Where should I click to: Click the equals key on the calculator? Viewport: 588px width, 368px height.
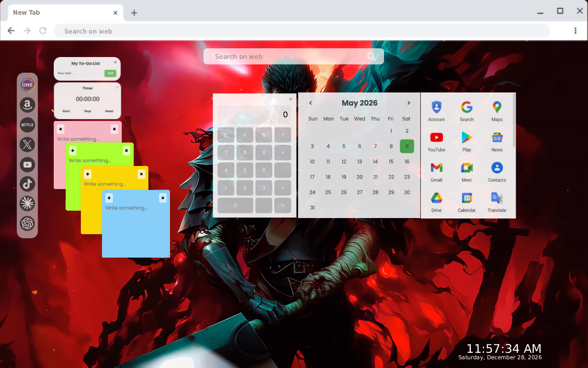[283, 205]
